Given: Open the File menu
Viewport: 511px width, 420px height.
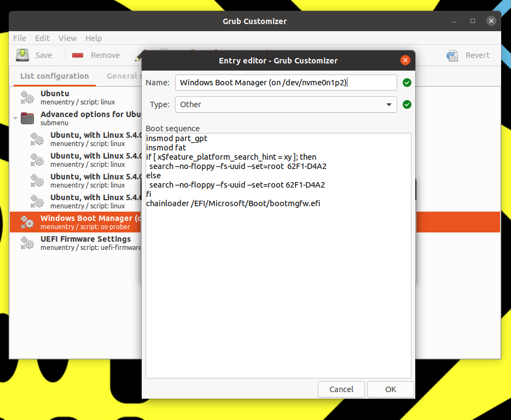Looking at the screenshot, I should pyautogui.click(x=20, y=38).
